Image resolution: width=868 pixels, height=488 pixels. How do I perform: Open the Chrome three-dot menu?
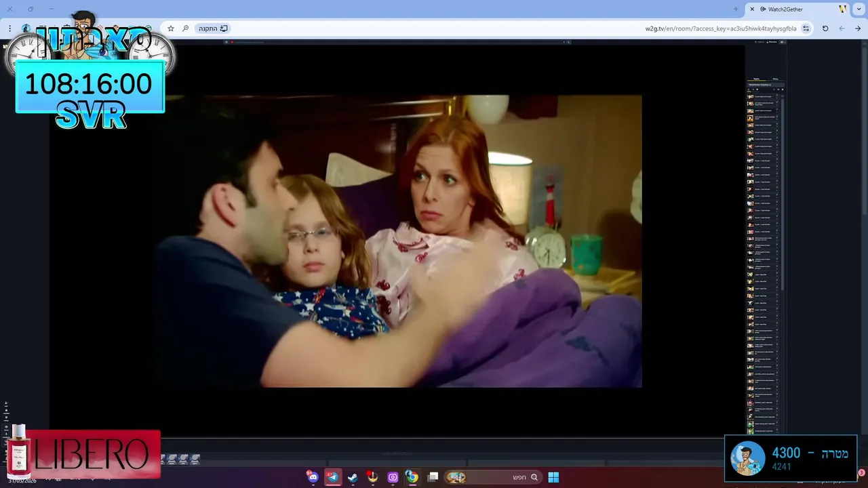(10, 28)
